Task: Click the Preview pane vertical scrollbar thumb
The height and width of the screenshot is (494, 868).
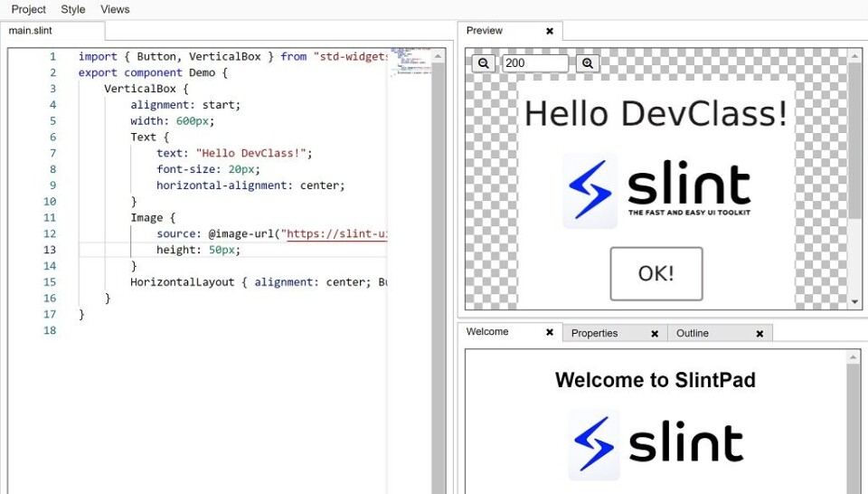Action: 854,139
